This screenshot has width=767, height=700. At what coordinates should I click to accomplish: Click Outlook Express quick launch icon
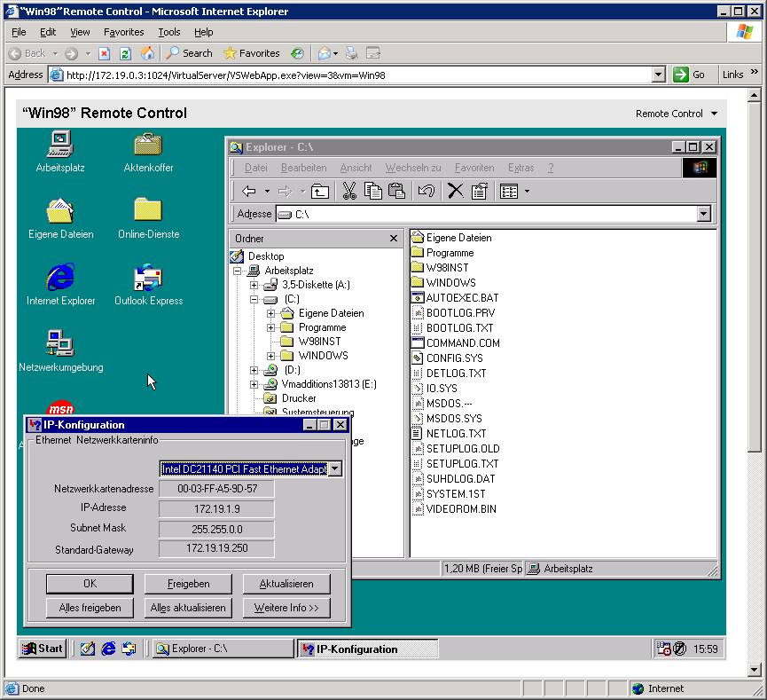(x=129, y=649)
